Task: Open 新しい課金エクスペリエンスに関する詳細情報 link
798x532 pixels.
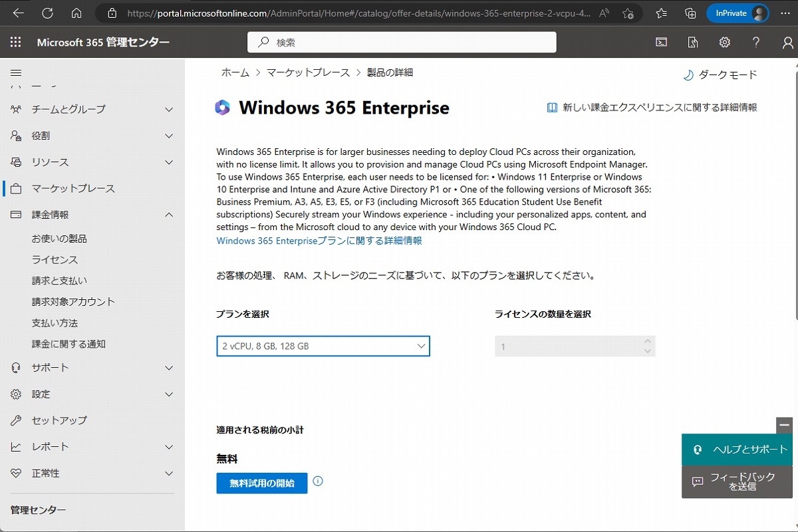Action: [x=652, y=107]
